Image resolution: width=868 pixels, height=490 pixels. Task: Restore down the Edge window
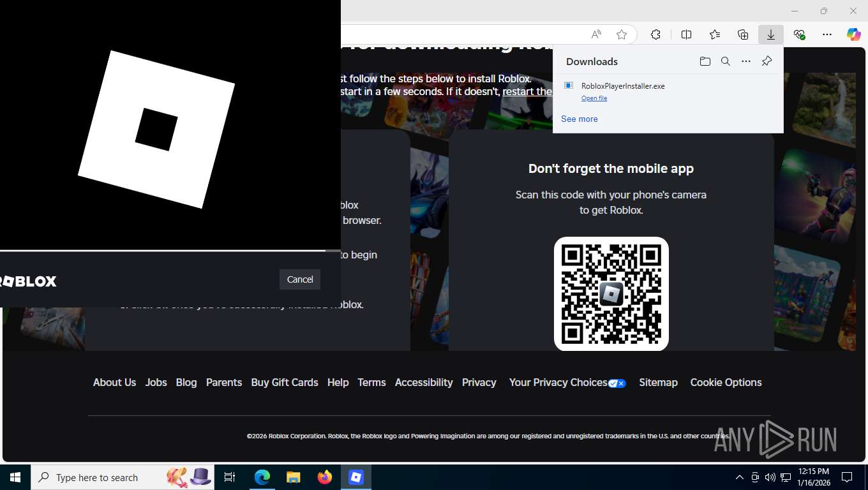[x=824, y=11]
